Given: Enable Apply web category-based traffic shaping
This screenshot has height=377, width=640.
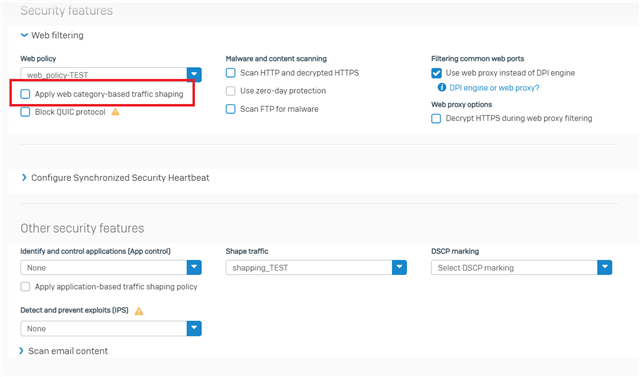Looking at the screenshot, I should [25, 94].
